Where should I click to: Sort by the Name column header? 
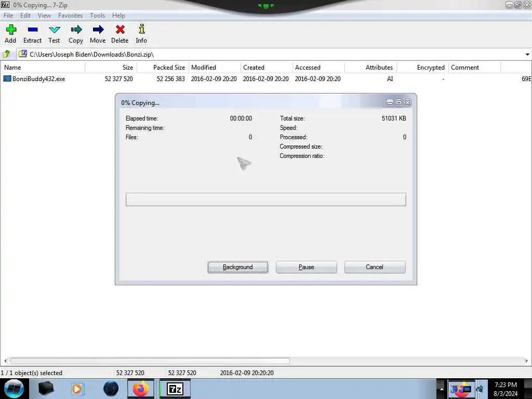[x=43, y=68]
